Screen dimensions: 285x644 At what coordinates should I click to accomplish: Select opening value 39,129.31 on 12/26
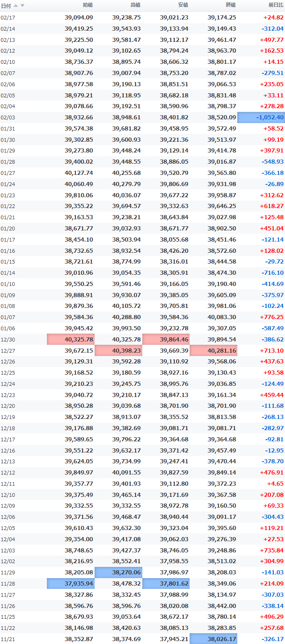tap(79, 361)
